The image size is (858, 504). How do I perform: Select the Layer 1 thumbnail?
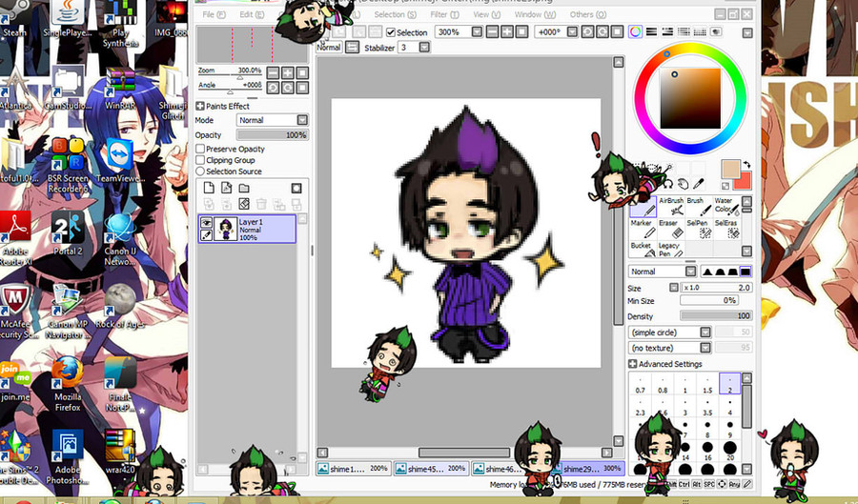[x=225, y=229]
